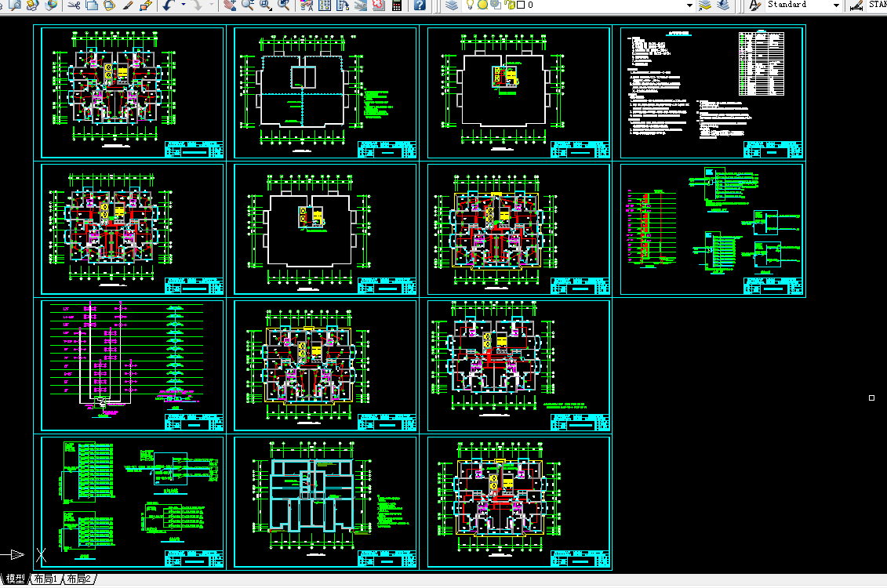Select the Zoom Window tool
887x588 pixels.
(x=265, y=5)
